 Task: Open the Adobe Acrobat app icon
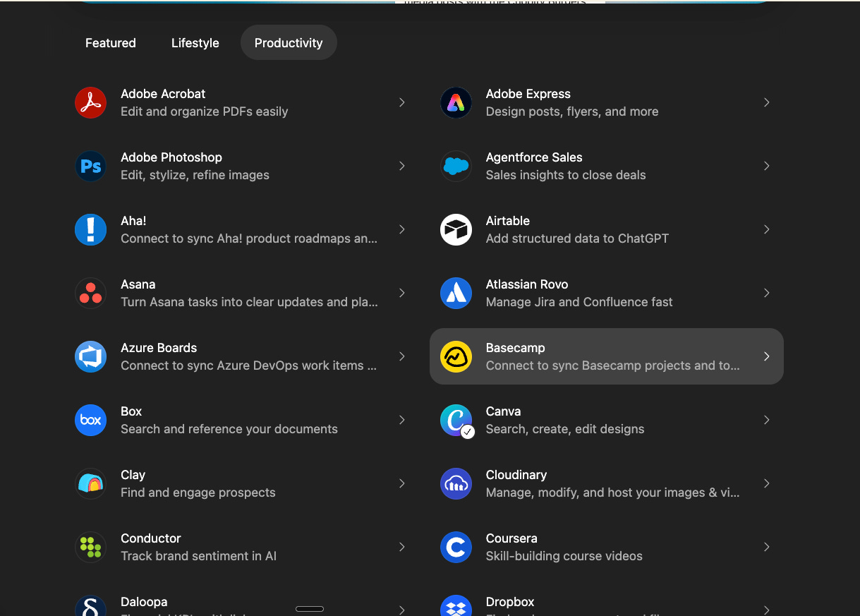pyautogui.click(x=90, y=102)
